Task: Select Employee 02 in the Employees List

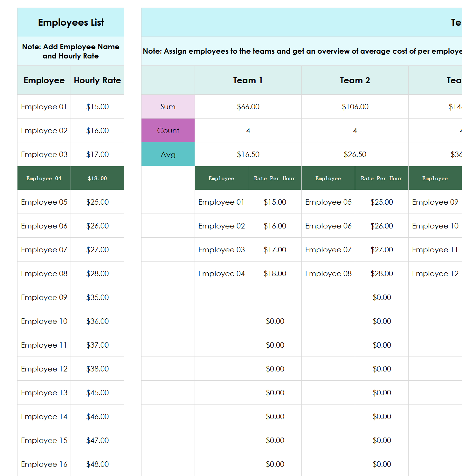Action: click(x=44, y=130)
